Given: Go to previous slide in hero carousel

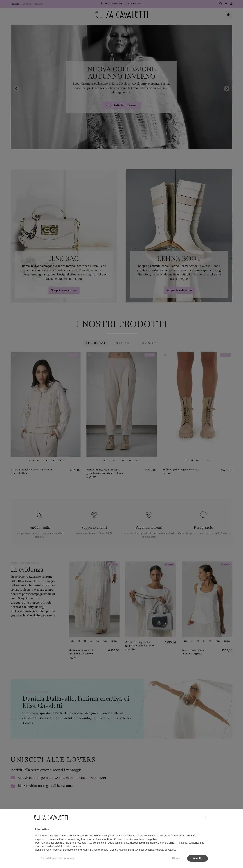Looking at the screenshot, I should coord(16,88).
